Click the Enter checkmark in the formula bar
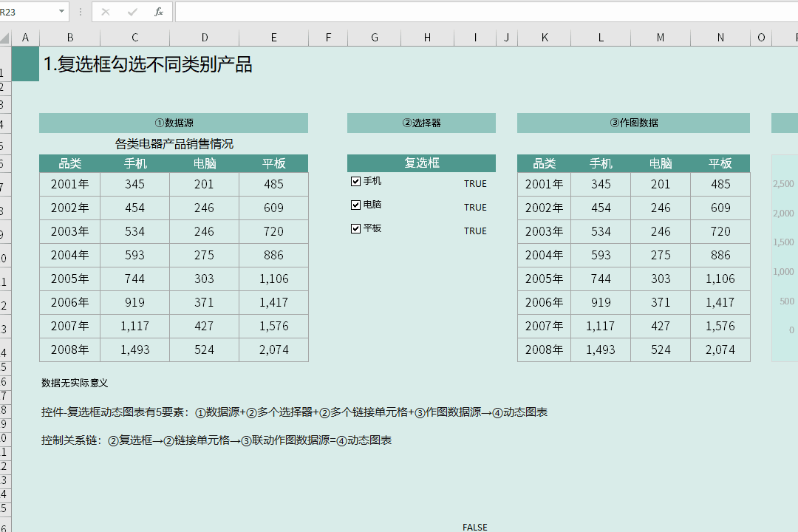The height and width of the screenshot is (532, 798). point(130,11)
